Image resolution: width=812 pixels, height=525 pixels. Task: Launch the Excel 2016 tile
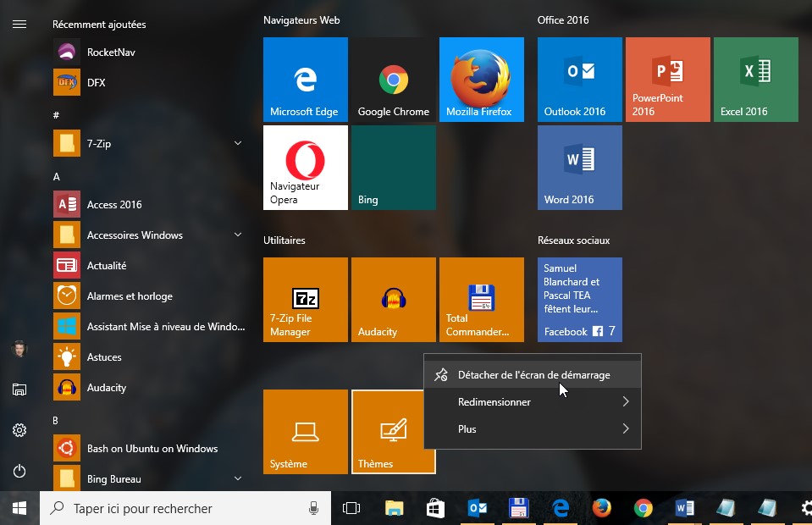tap(755, 80)
